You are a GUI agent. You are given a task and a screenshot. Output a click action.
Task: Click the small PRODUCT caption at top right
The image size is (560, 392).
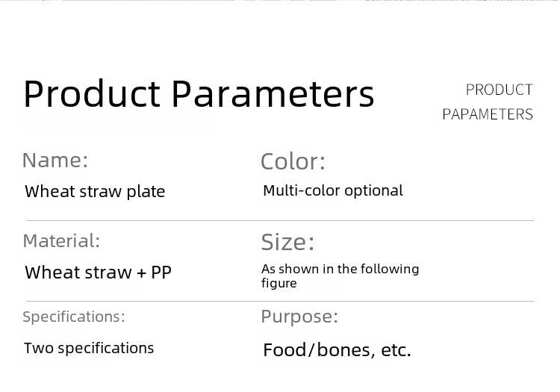coord(500,90)
